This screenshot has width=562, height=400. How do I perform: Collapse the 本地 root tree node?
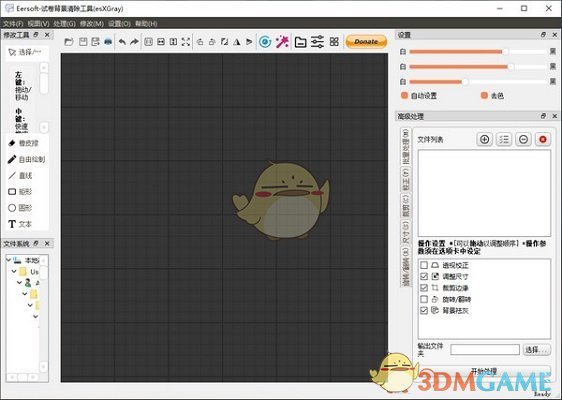click(9, 260)
